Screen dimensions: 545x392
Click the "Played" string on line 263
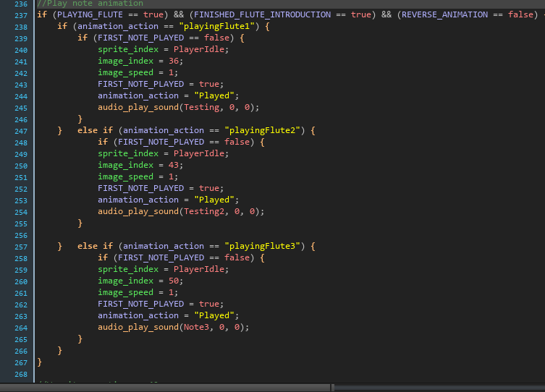point(214,315)
